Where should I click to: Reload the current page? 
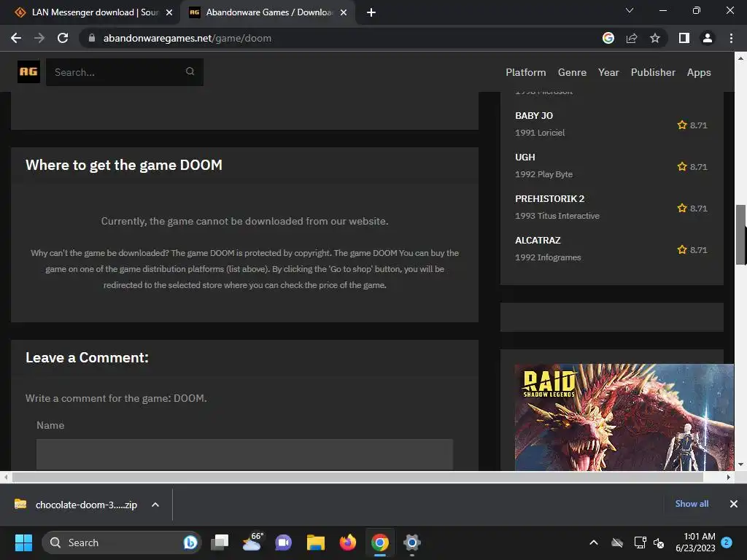(x=63, y=38)
